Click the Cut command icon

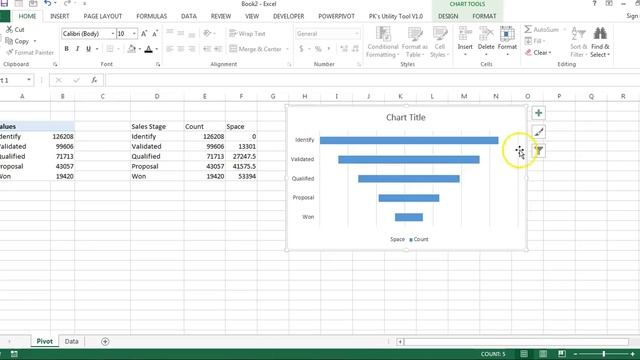click(9, 29)
